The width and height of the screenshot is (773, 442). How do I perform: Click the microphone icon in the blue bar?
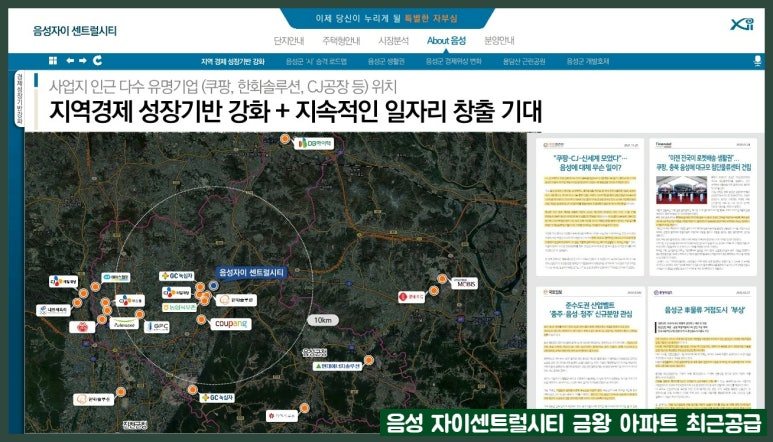758,61
